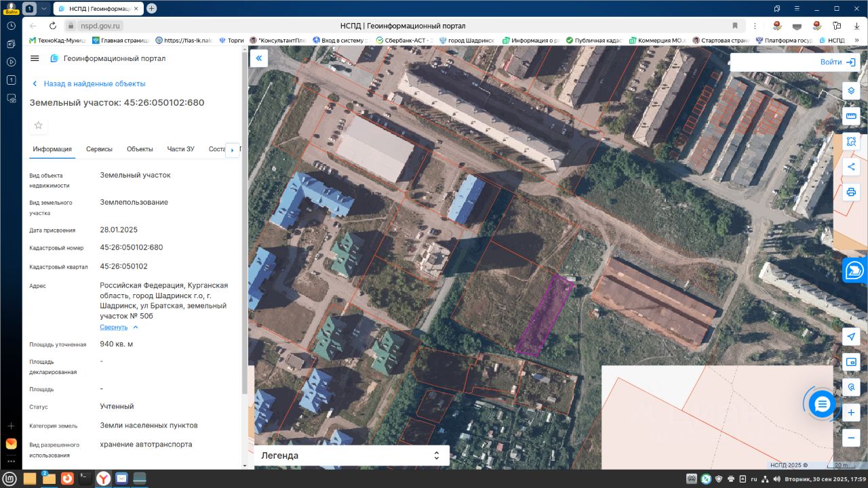This screenshot has height=488, width=868.
Task: Open the mail app from the taskbar
Action: 121,479
